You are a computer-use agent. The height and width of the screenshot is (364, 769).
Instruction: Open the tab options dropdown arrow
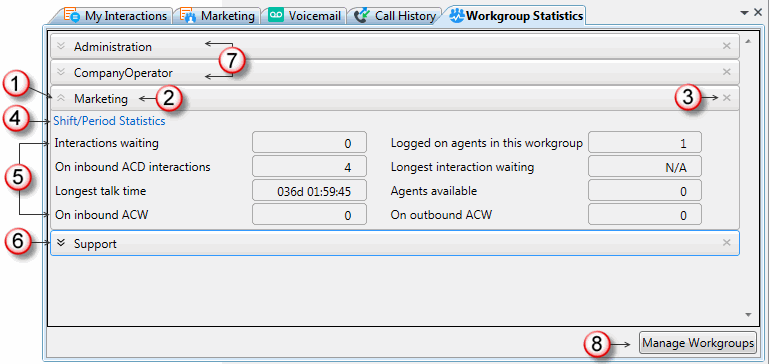click(744, 13)
